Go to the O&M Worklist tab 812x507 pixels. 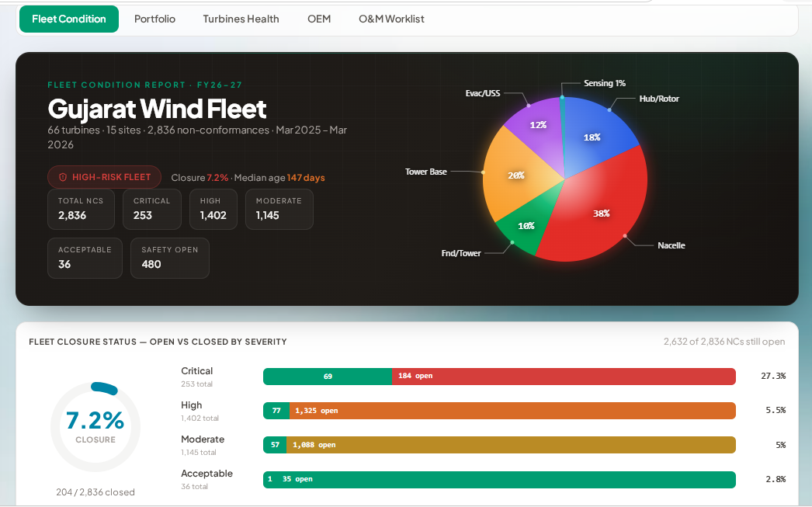pos(391,19)
